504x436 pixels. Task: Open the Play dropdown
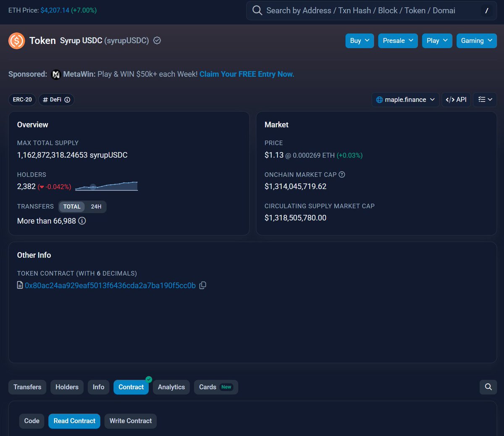[x=437, y=41]
